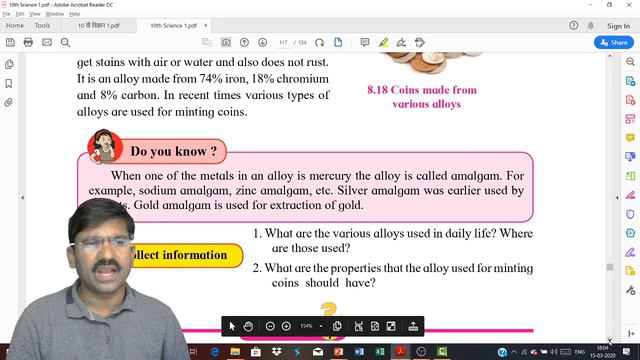Viewport: 640px width, 360px height.
Task: Select the highlight text tool
Action: [383, 42]
